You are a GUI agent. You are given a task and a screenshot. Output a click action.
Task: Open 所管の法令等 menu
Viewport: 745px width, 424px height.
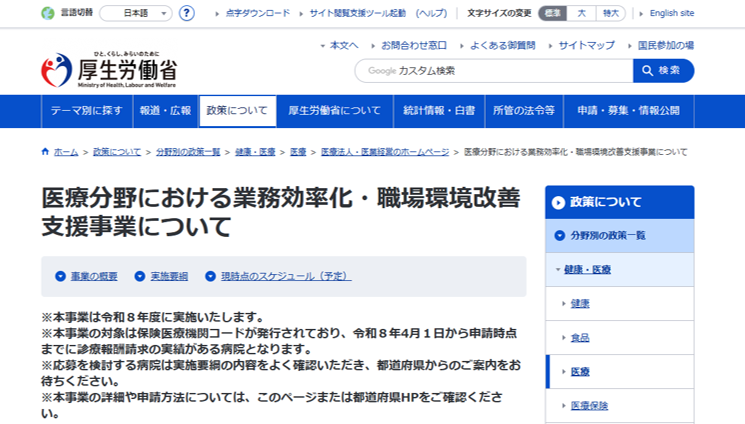(x=524, y=111)
